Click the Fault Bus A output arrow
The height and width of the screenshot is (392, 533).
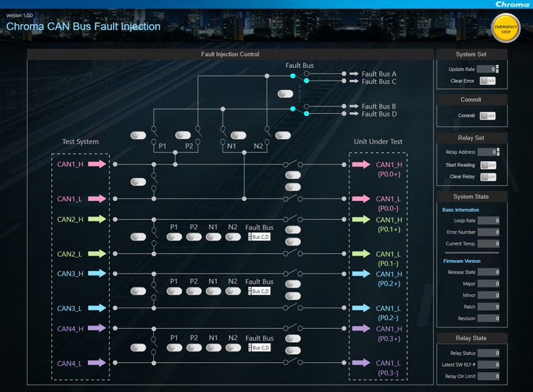pyautogui.click(x=354, y=74)
